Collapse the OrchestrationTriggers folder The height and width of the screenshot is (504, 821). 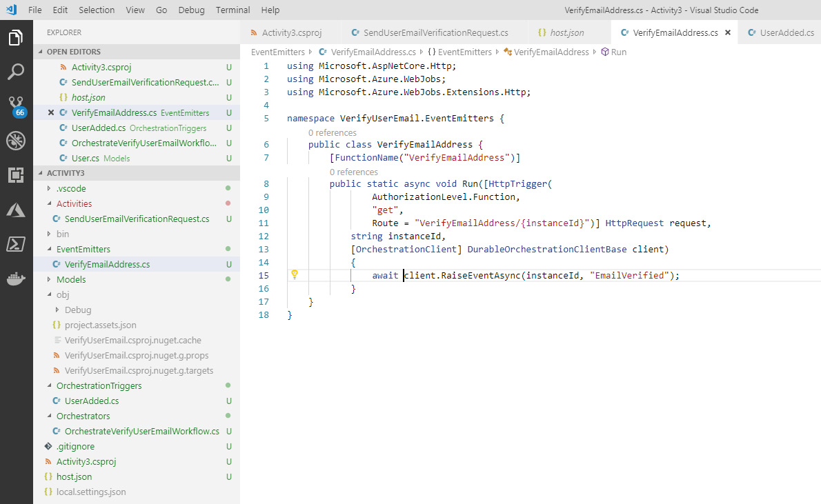[137, 385]
